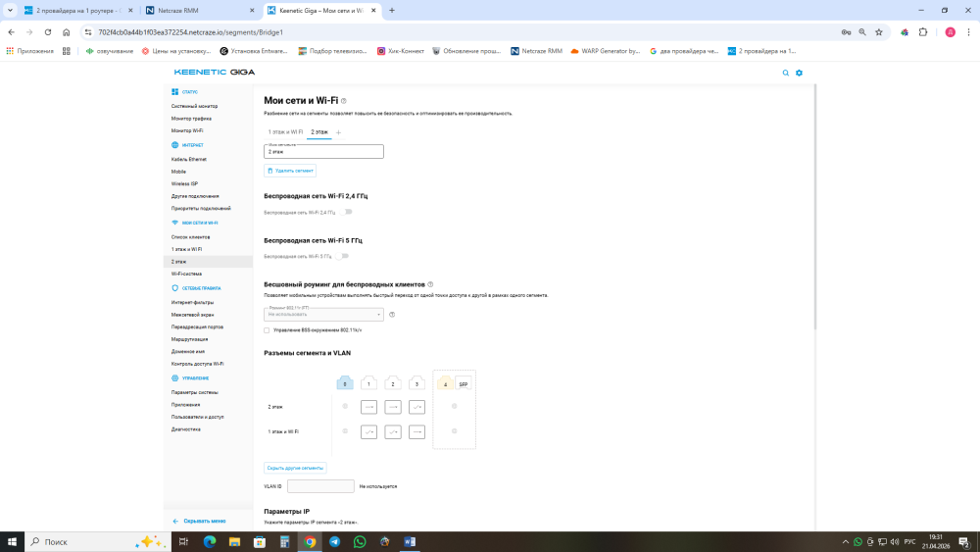980x552 pixels.
Task: Open the Keenetic settings gear icon
Action: click(799, 73)
